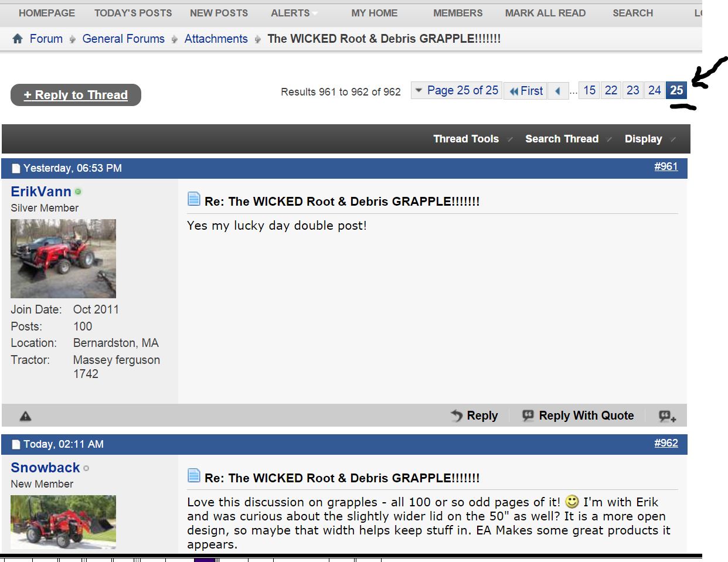Viewport: 728px width, 562px height.
Task: Go to page 24 of the thread
Action: coord(654,90)
